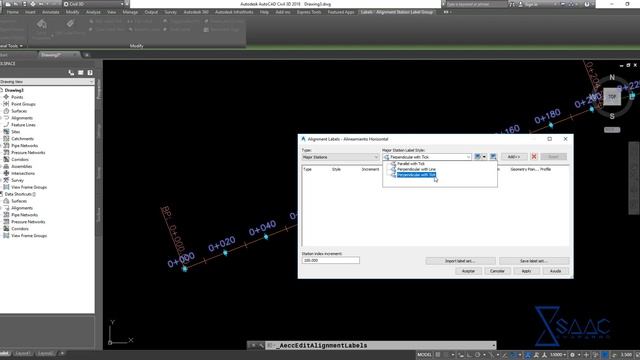Open the Drawing View dropdown in Toolspace
640x360 pixels.
[x=47, y=82]
